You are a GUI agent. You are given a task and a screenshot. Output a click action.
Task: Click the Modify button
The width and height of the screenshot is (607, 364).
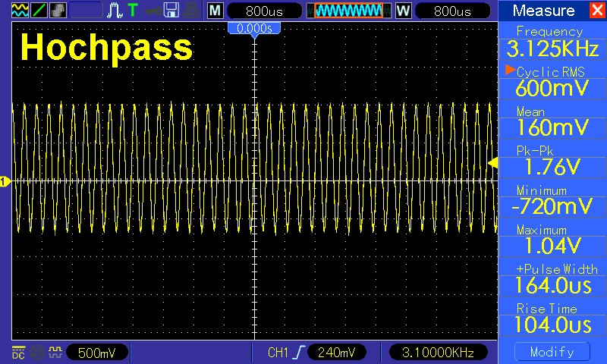(x=552, y=352)
